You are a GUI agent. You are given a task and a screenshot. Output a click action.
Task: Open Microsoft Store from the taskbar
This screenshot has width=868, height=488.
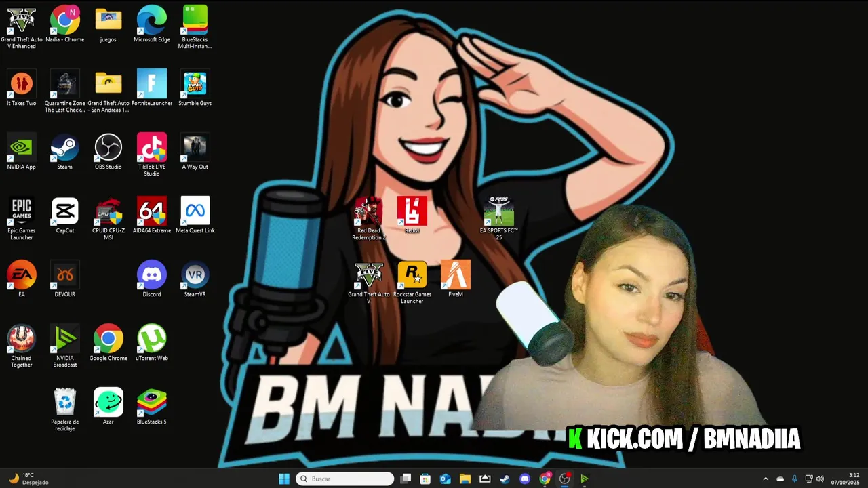pyautogui.click(x=425, y=479)
